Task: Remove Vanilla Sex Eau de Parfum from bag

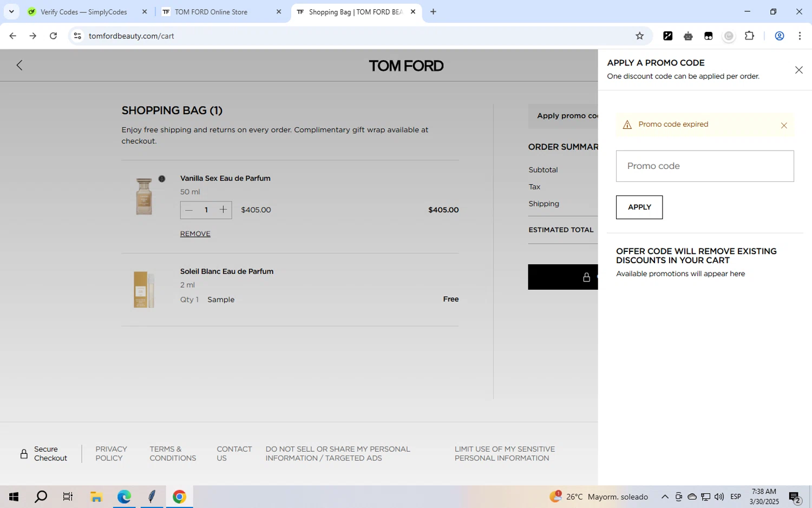Action: (195, 234)
